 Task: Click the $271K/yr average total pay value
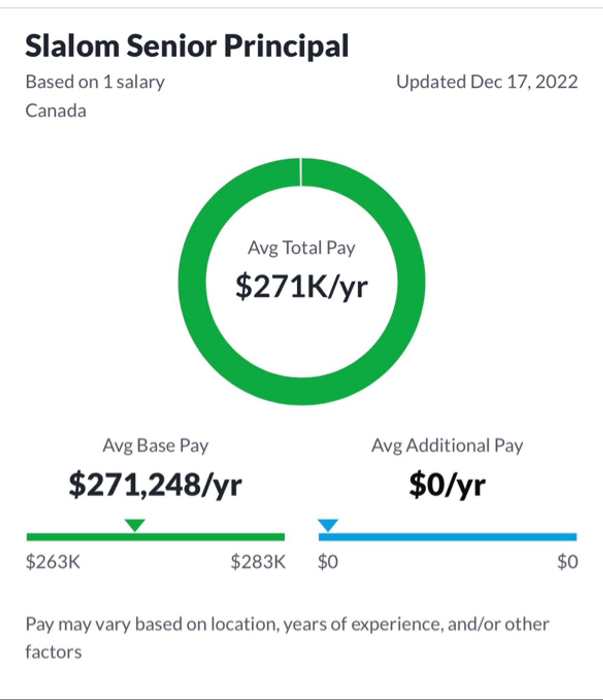(x=301, y=287)
